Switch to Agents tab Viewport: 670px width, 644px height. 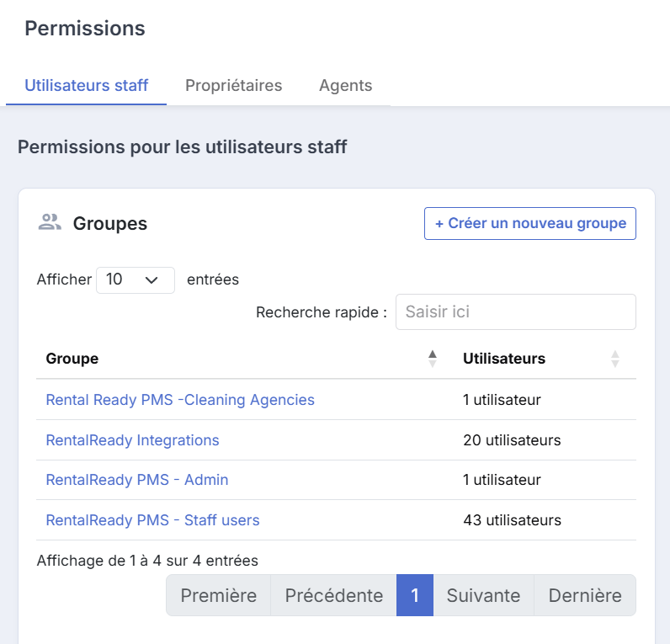tap(346, 86)
